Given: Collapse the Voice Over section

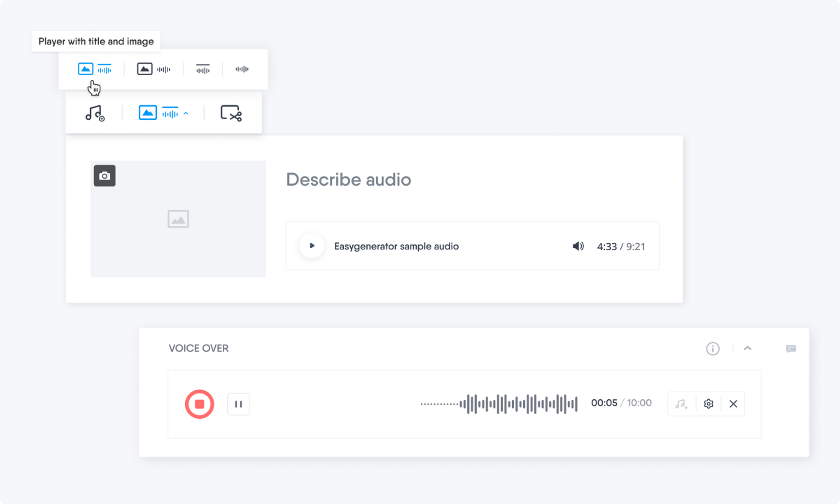Looking at the screenshot, I should (748, 349).
